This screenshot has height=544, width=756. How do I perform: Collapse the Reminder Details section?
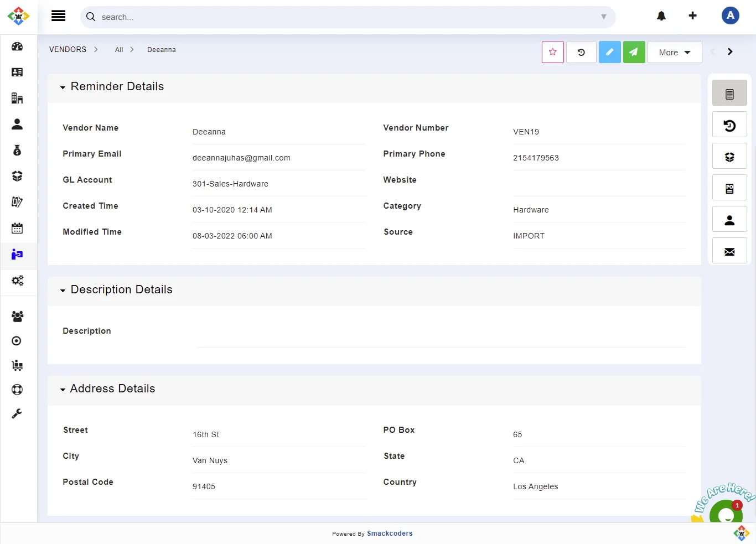[x=63, y=87]
